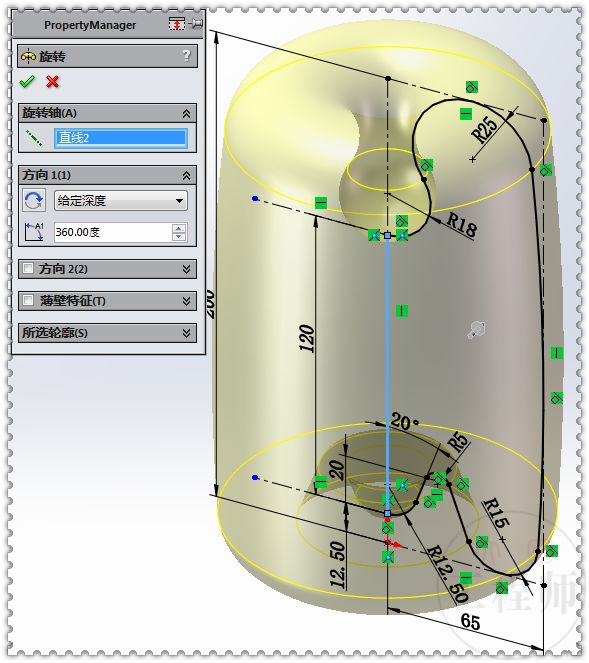Viewport: 589px width, 663px height.
Task: Cancel the revolve with red X
Action: point(52,81)
